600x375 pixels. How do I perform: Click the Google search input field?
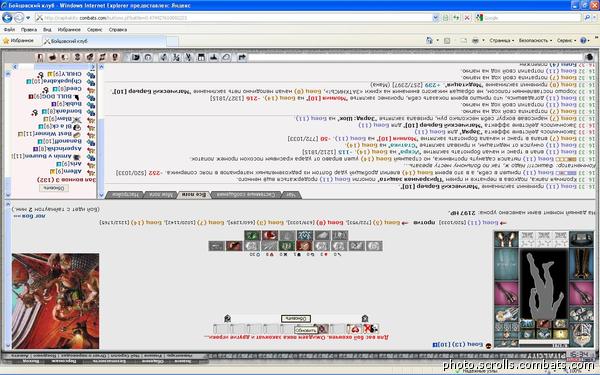[x=532, y=18]
